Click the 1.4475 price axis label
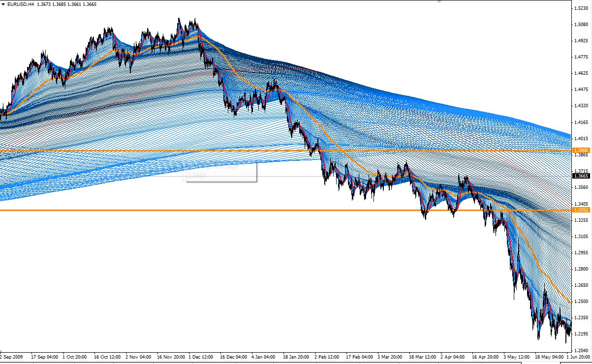 (581, 90)
